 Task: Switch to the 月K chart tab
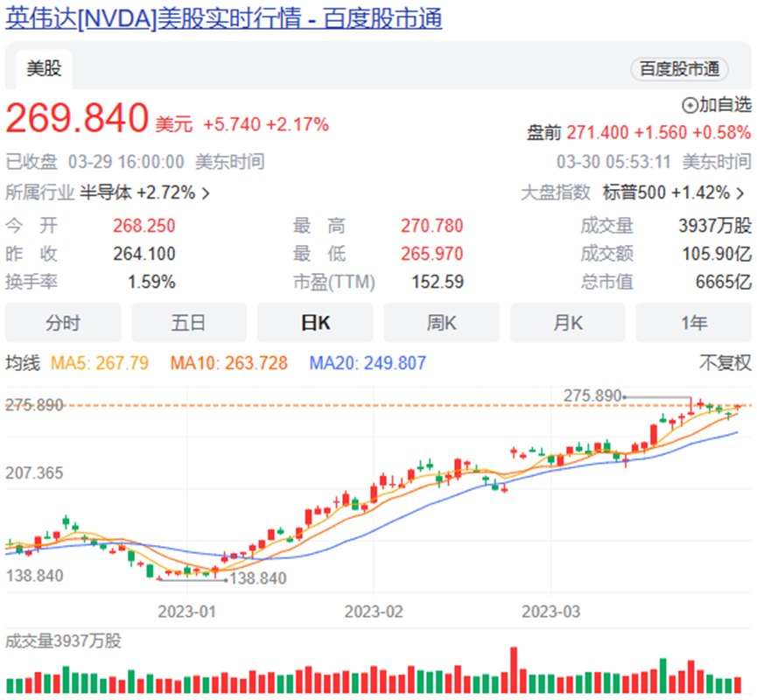[x=568, y=323]
